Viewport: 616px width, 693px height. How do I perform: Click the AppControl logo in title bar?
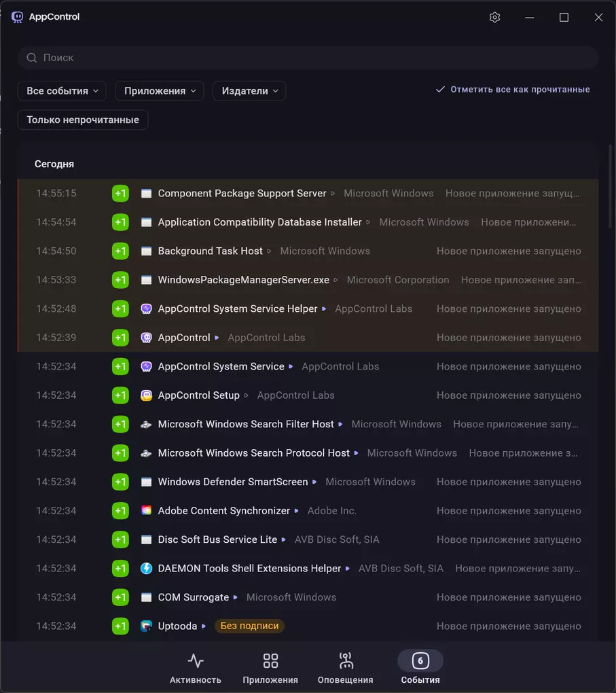pyautogui.click(x=18, y=17)
